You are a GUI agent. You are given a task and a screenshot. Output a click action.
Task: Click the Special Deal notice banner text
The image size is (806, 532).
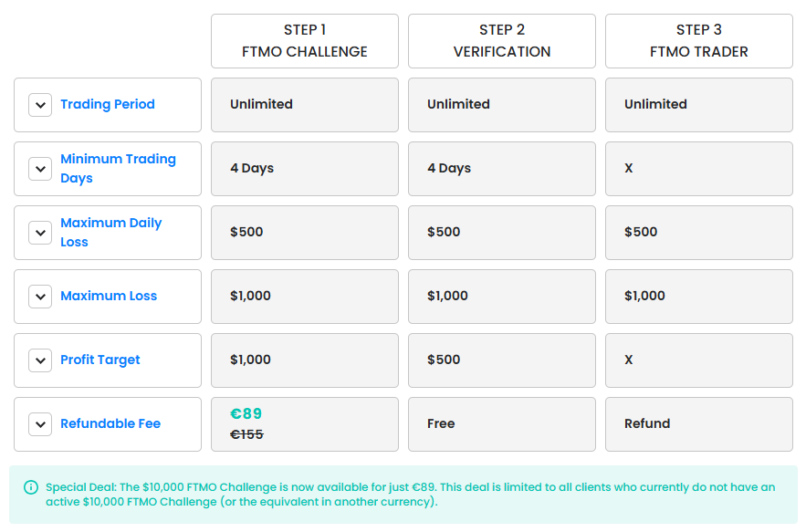[x=411, y=495]
